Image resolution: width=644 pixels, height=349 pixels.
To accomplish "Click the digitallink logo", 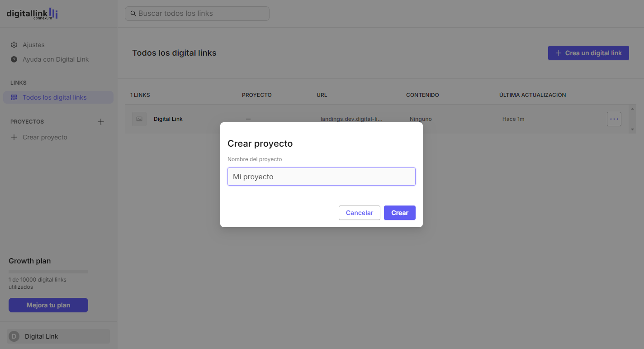I will 32,14.
